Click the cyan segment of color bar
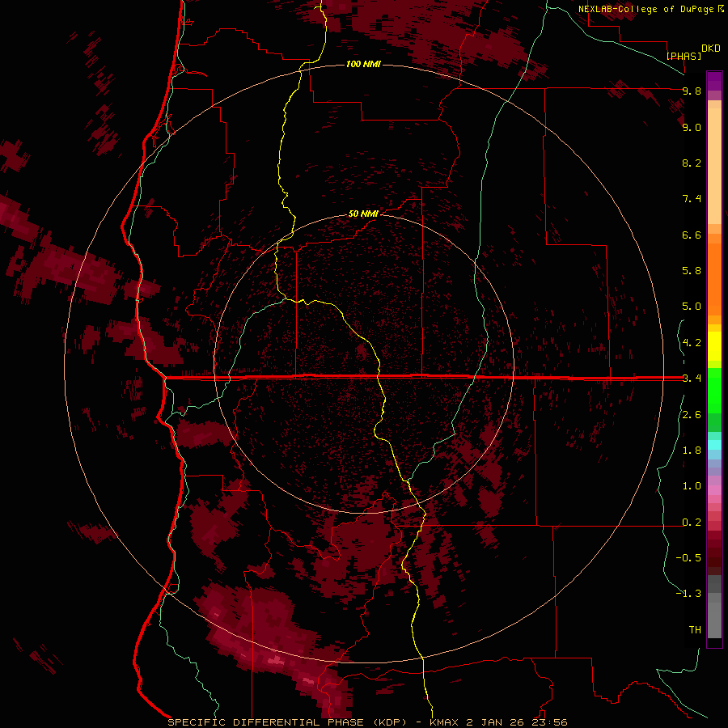 [714, 445]
